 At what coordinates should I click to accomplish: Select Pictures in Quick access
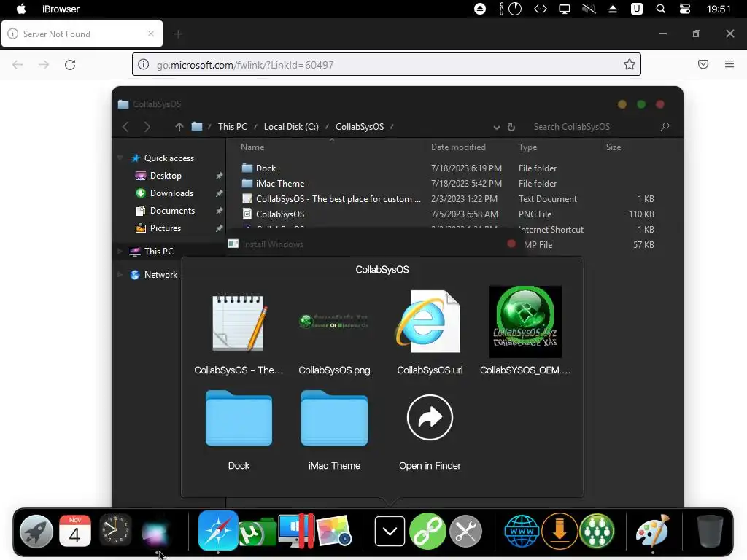pos(166,228)
